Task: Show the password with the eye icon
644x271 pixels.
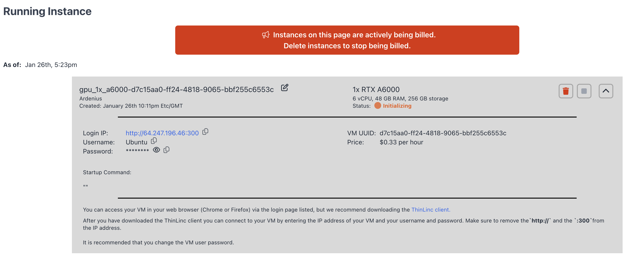Action: 156,150
